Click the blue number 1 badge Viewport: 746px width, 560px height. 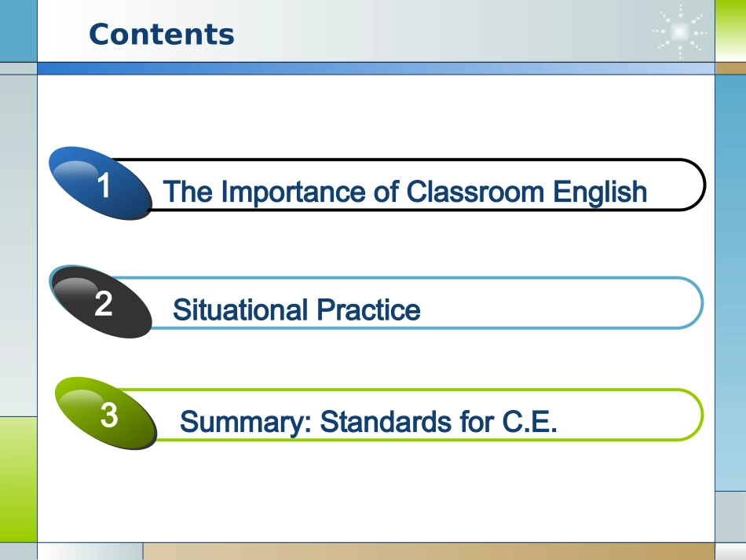[101, 185]
